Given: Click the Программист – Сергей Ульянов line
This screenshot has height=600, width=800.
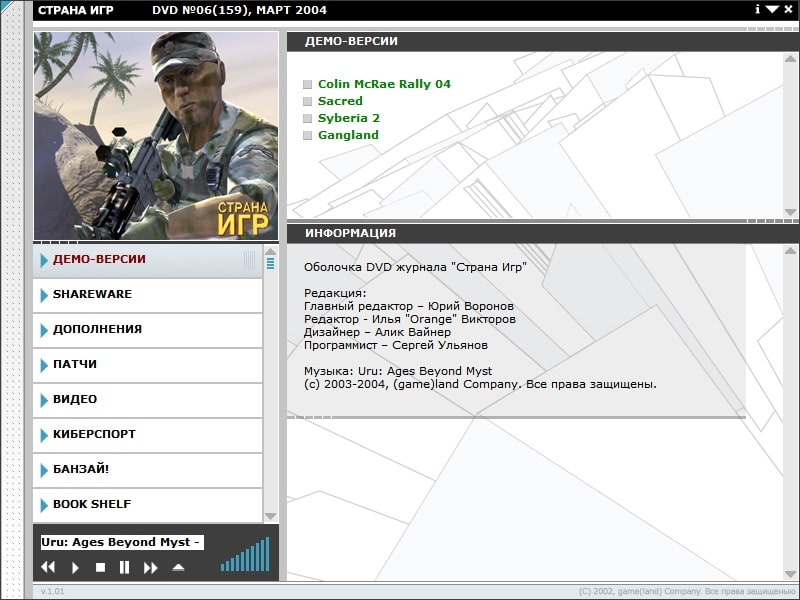Looking at the screenshot, I should [396, 345].
